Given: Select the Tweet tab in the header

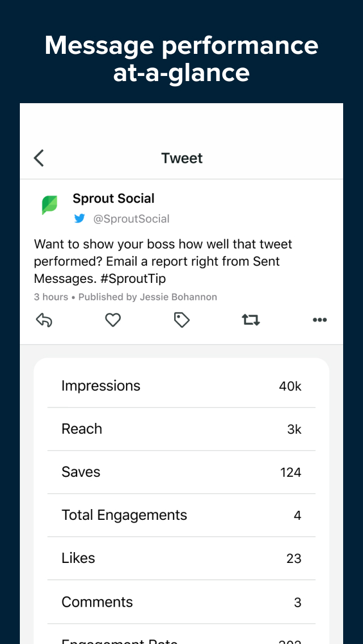Looking at the screenshot, I should (x=181, y=158).
